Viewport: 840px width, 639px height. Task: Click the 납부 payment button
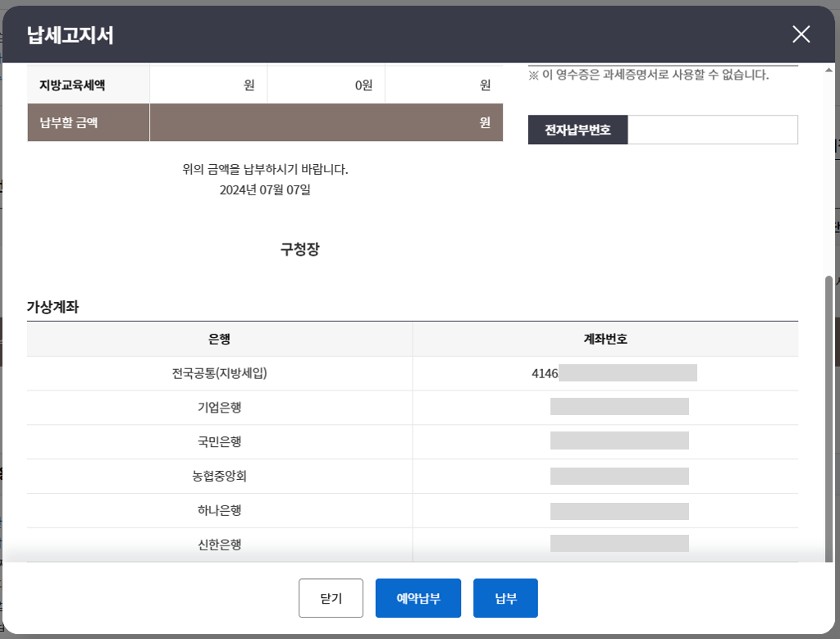point(504,598)
